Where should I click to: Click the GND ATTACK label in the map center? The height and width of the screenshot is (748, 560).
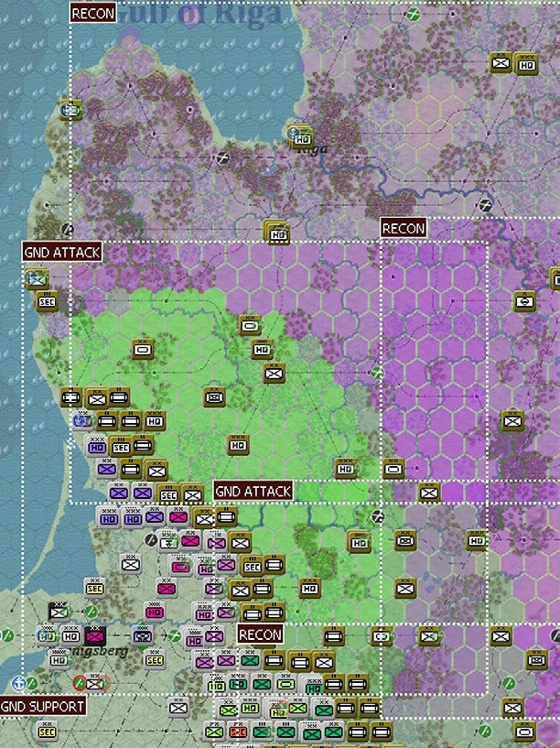tap(253, 491)
